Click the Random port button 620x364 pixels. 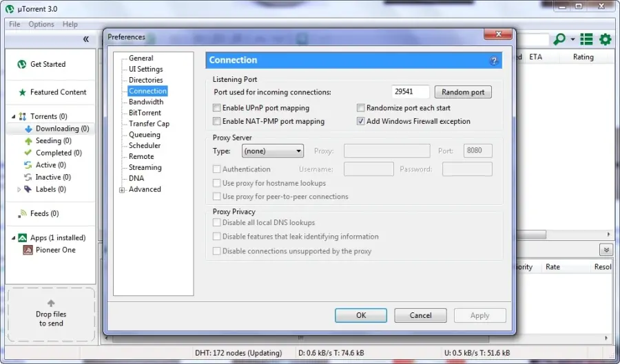point(463,92)
